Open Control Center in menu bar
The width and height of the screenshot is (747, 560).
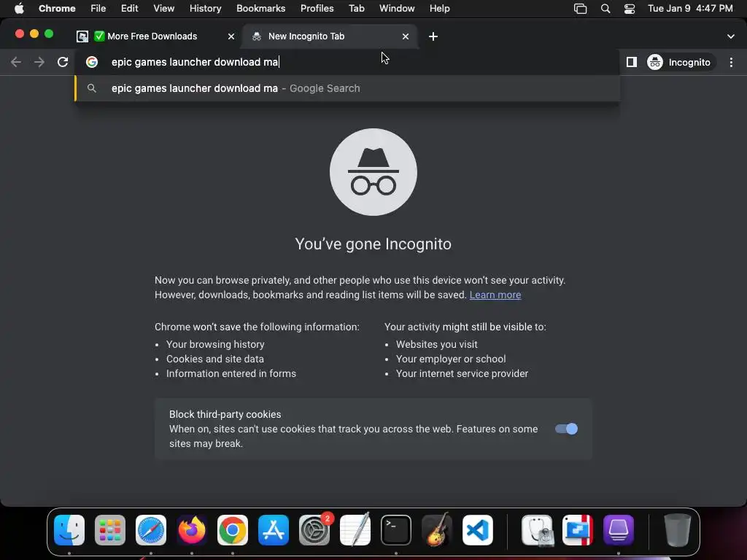tap(630, 8)
